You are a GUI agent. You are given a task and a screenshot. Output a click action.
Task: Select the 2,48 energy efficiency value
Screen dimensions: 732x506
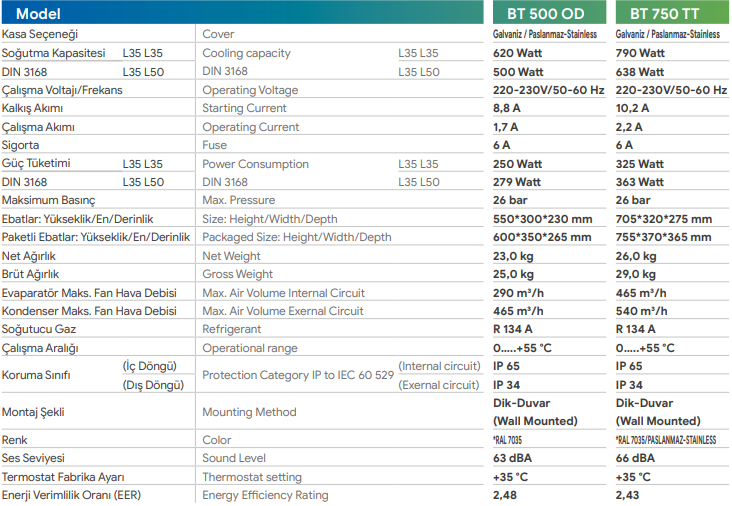tap(506, 495)
